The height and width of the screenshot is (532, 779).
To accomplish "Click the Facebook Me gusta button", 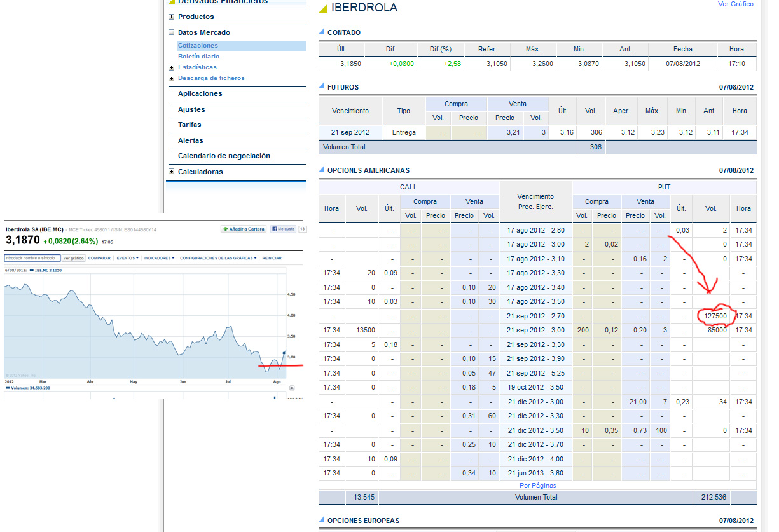I will coord(283,229).
